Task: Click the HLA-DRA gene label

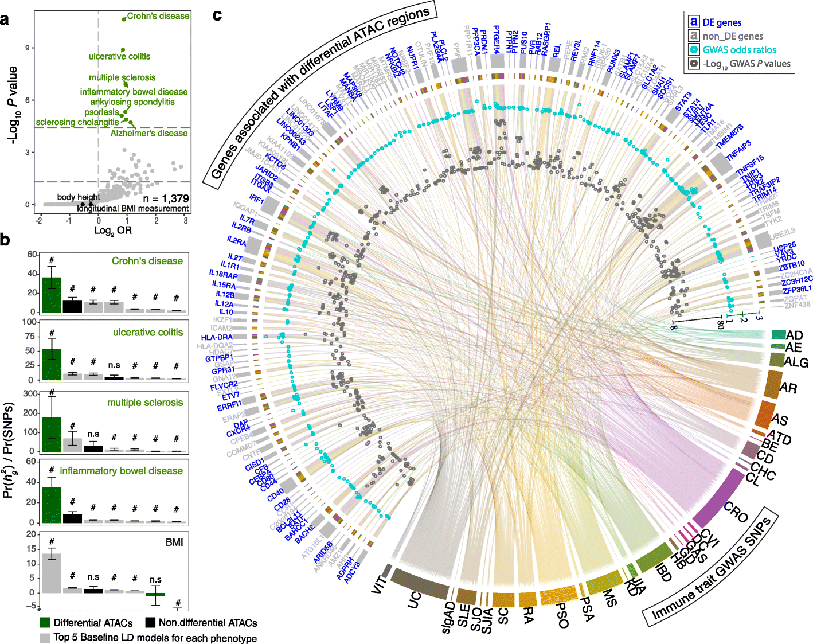Action: coord(217,337)
